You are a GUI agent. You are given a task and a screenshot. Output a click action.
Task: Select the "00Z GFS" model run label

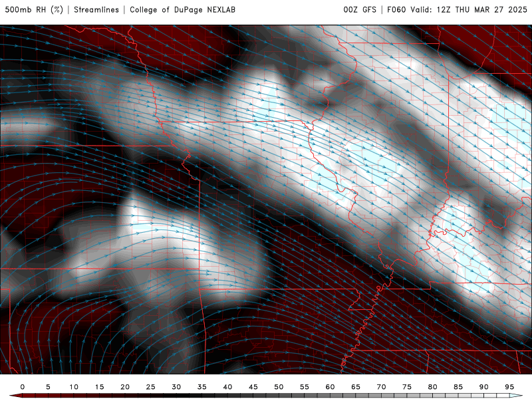click(x=360, y=9)
